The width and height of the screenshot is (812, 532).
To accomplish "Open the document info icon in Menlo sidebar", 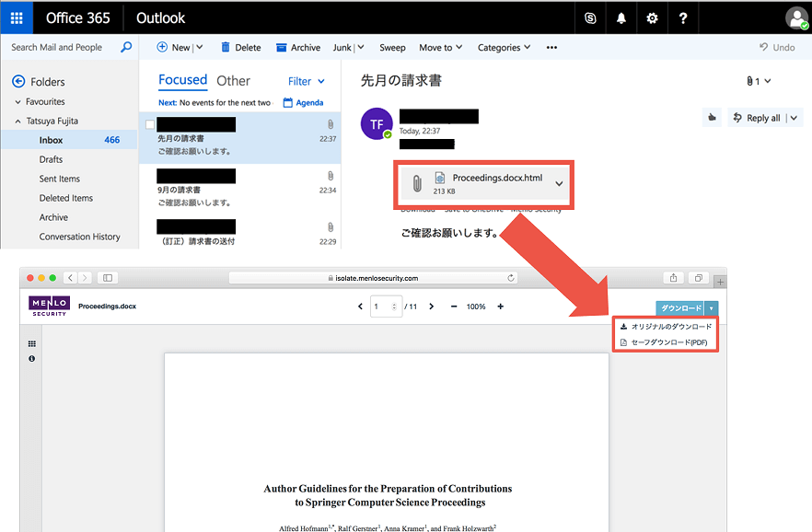I will [x=32, y=359].
